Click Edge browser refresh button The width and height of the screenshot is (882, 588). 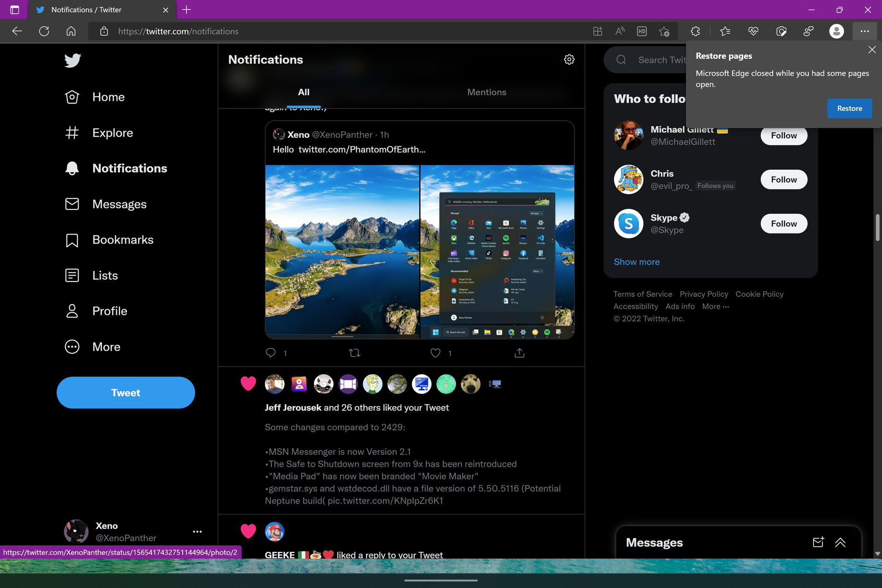click(x=44, y=31)
